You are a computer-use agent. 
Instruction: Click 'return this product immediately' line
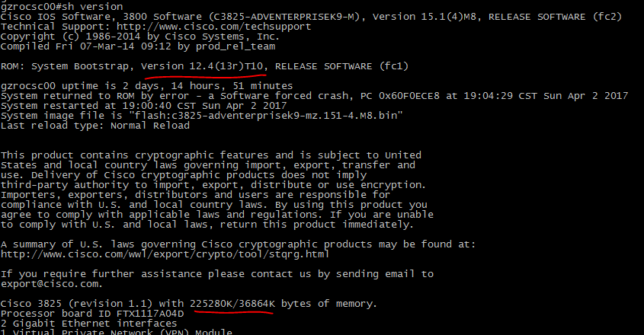pos(207,224)
